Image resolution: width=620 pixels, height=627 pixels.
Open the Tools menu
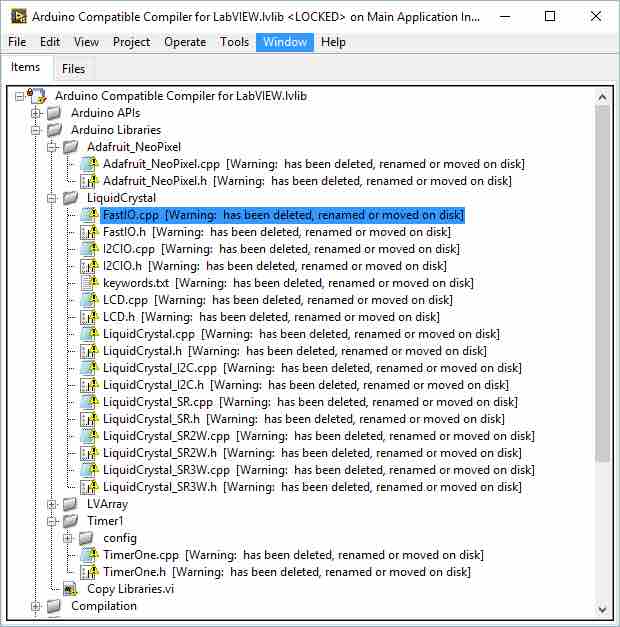click(234, 42)
